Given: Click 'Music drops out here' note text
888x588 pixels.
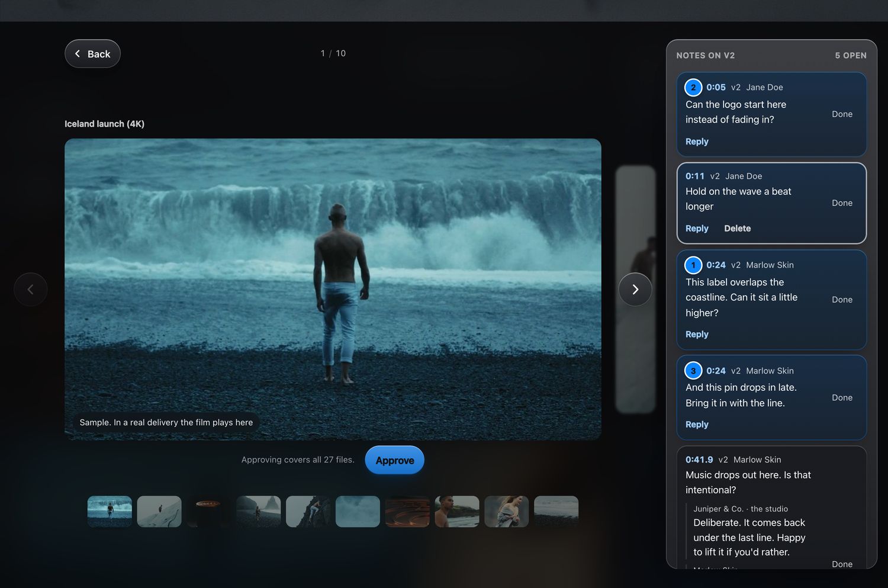Looking at the screenshot, I should coord(748,483).
